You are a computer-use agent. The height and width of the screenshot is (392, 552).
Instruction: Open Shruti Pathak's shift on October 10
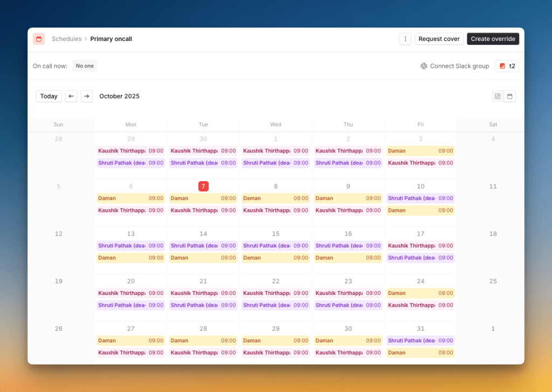tap(420, 198)
